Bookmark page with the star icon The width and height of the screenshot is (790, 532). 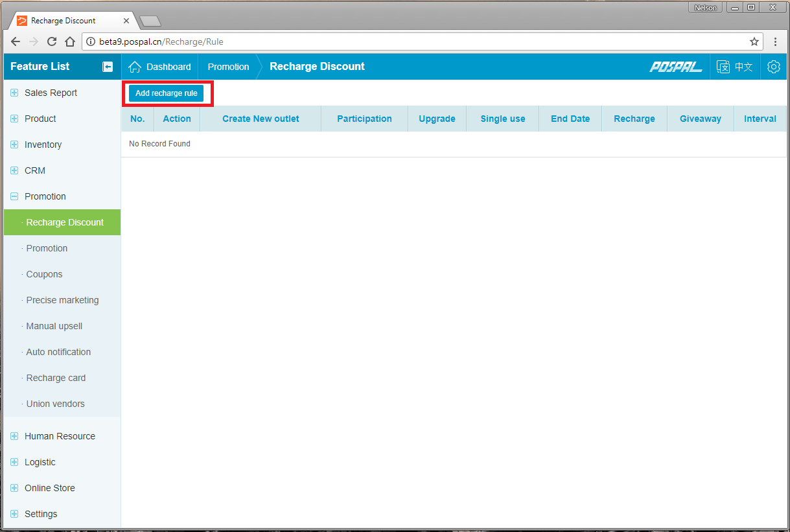pos(754,41)
